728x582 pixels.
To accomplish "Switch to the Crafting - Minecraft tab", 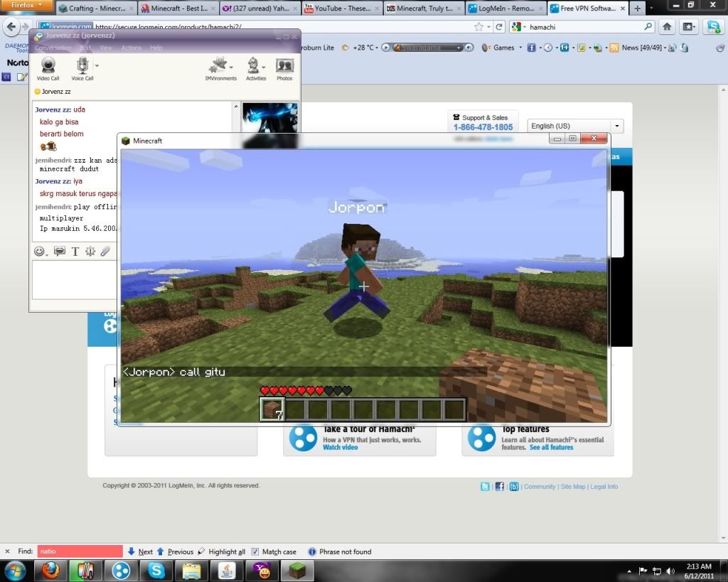I will coord(97,9).
